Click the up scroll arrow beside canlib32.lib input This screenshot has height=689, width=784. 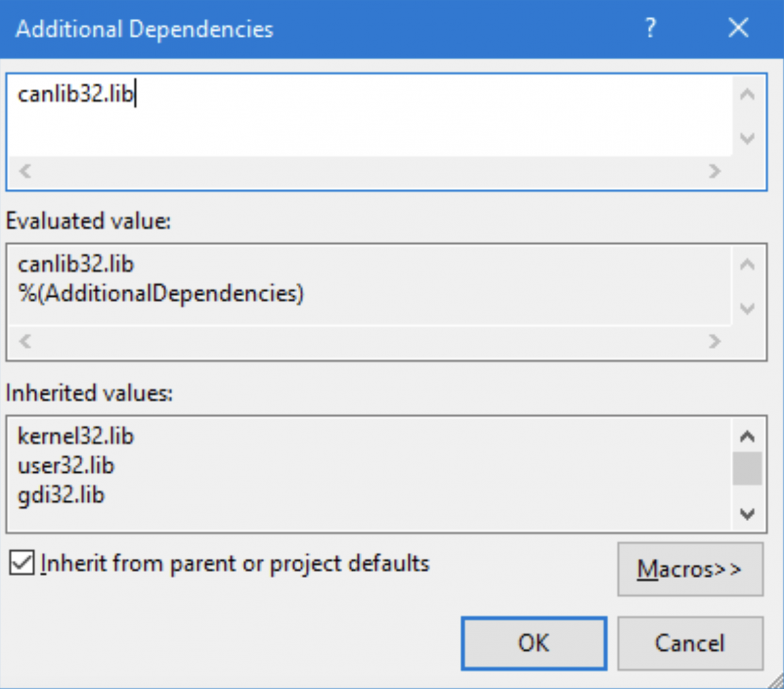(x=747, y=94)
